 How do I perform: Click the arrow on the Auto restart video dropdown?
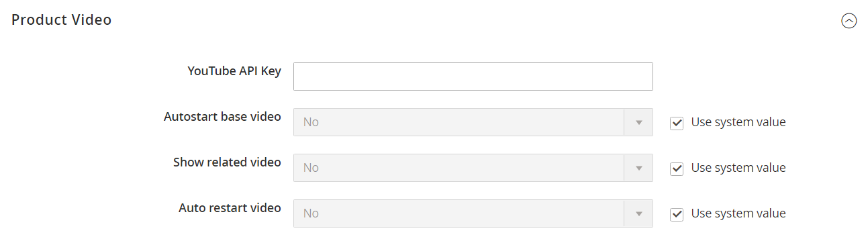point(639,213)
